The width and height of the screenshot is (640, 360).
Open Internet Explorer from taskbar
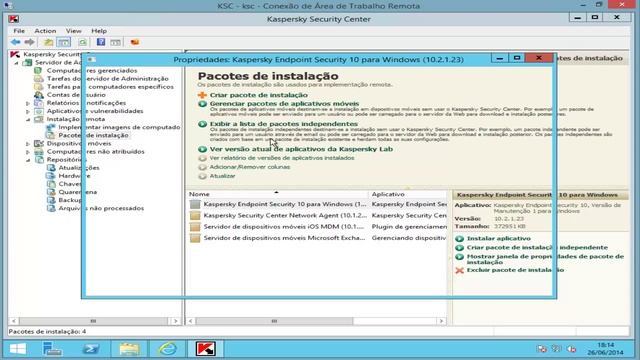tap(167, 349)
